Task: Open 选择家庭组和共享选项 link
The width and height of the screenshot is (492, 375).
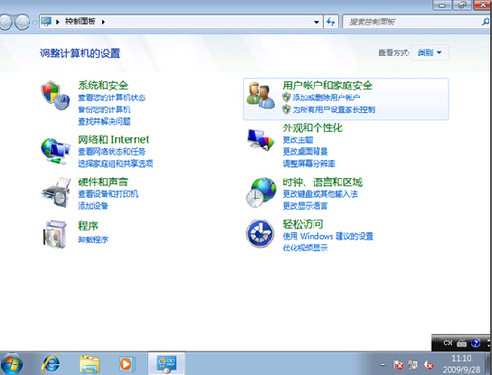Action: (115, 164)
